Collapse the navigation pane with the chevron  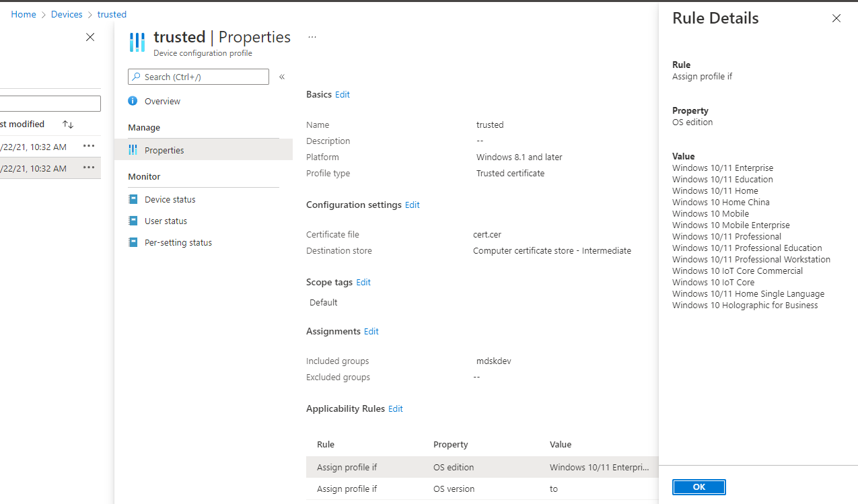(x=282, y=77)
